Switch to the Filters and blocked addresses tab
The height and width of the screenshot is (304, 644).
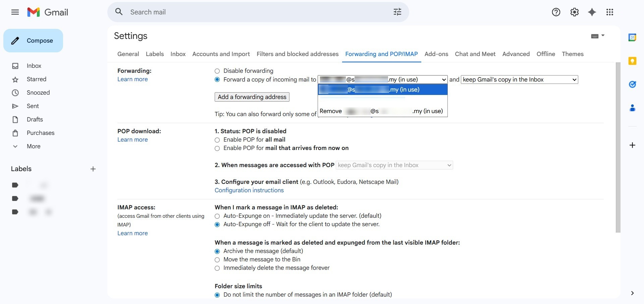[297, 54]
